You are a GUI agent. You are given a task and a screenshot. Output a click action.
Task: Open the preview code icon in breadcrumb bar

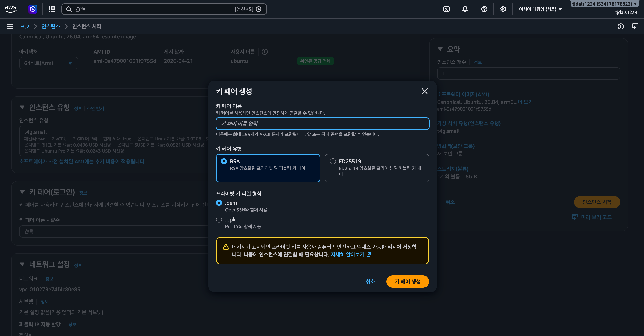635,26
